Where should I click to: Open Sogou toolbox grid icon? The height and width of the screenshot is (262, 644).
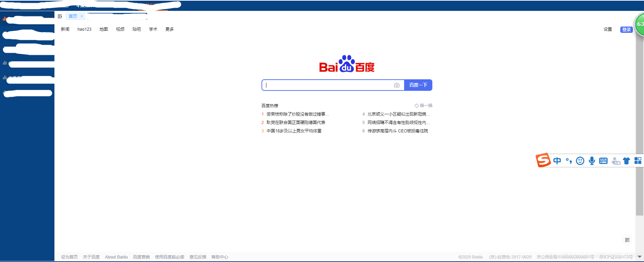click(638, 160)
